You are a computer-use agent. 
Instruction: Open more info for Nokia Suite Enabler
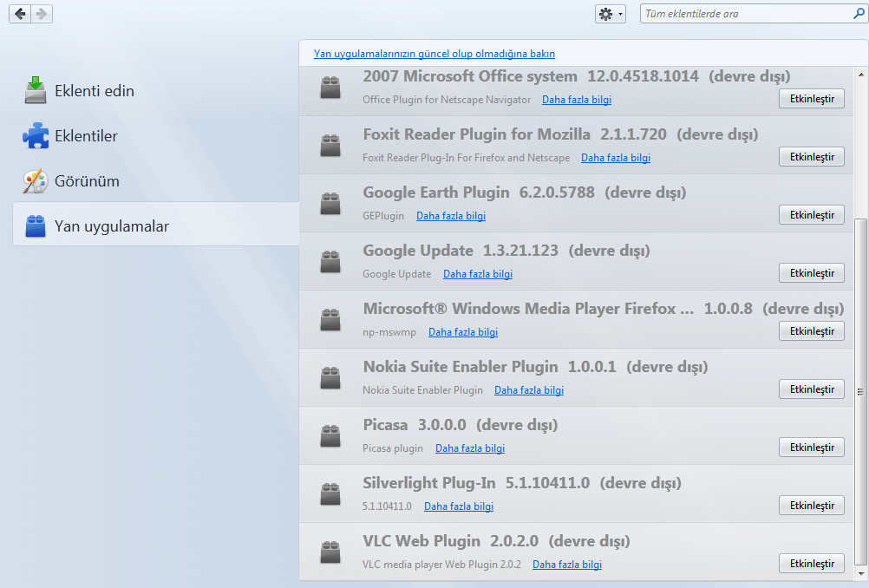529,391
